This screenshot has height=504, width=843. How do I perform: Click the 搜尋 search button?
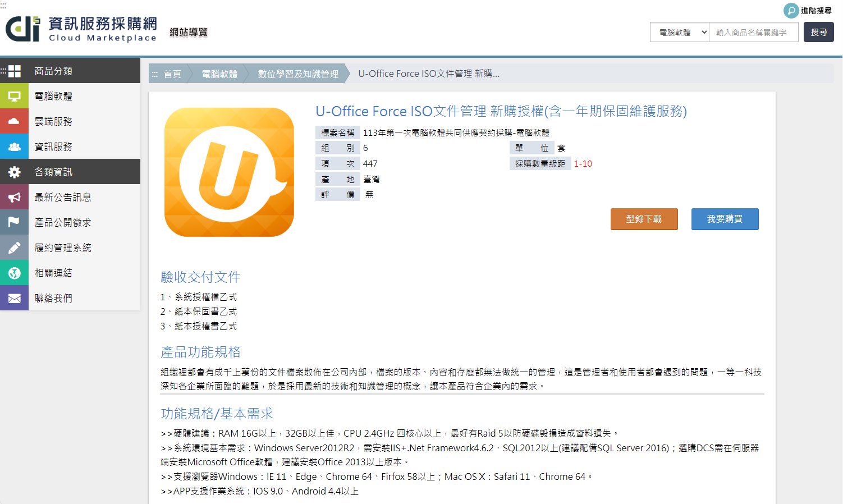(x=819, y=33)
